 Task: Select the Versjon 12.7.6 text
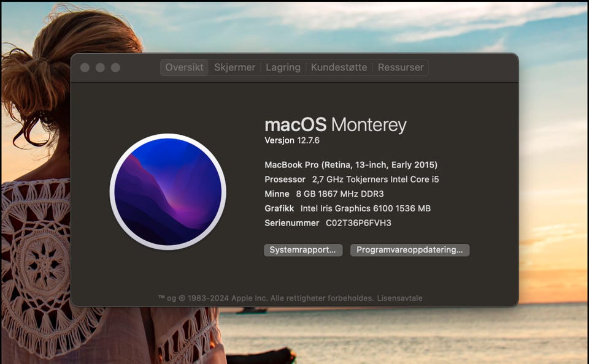[x=292, y=141]
